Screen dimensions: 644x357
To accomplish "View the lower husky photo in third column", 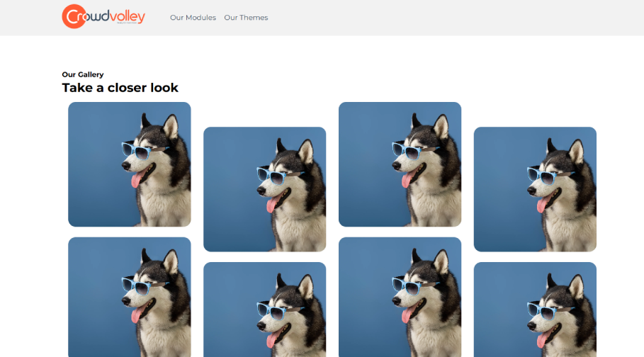I will pyautogui.click(x=400, y=297).
